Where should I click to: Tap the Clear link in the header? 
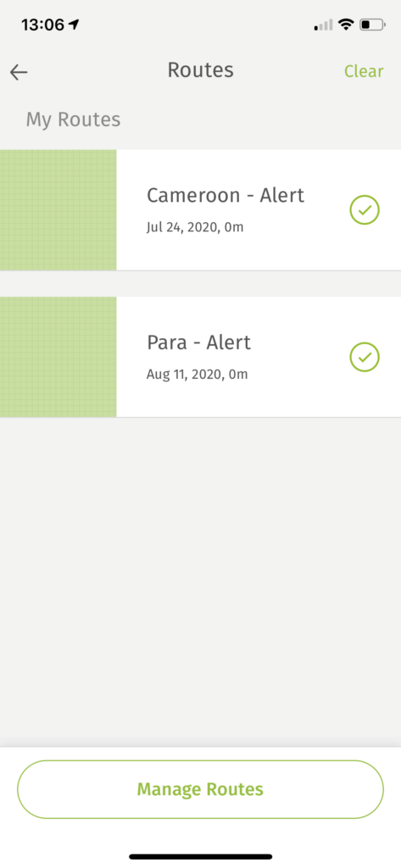pos(364,71)
